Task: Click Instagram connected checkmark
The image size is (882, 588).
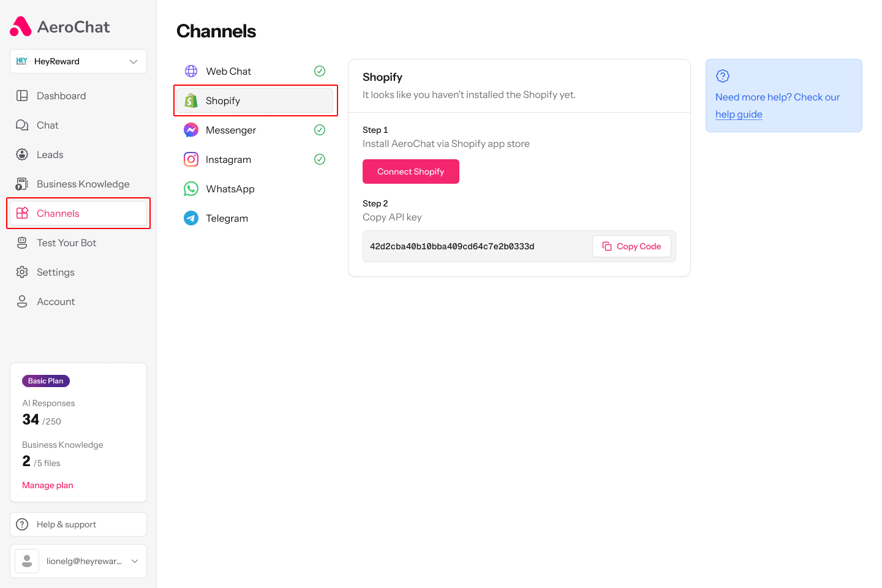Action: [320, 159]
